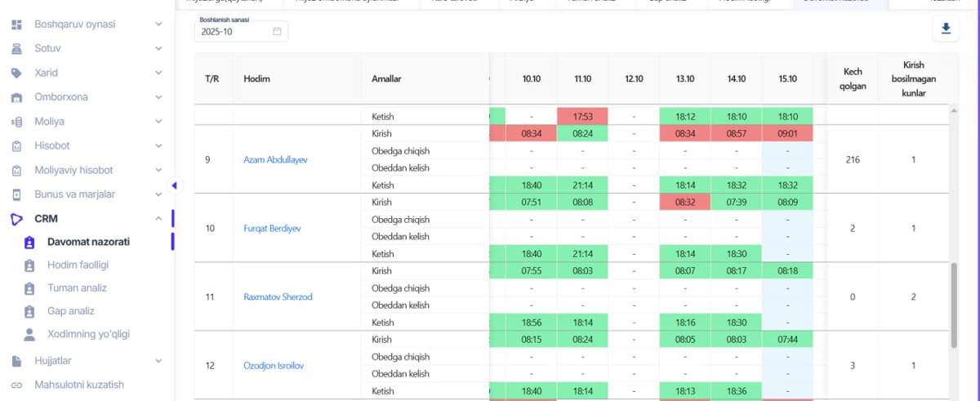Image resolution: width=980 pixels, height=401 pixels.
Task: Open Tuman analiz page
Action: (77, 287)
